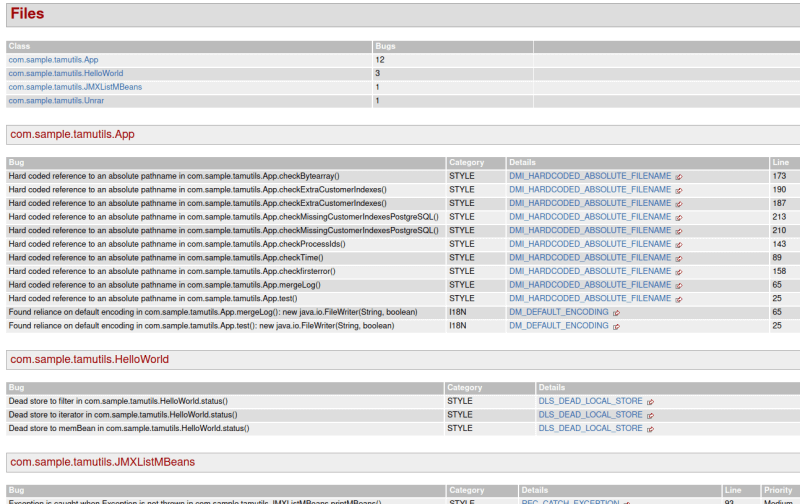Click the com.sample.tamutils.JMXListMBeans section heading

coord(103,462)
